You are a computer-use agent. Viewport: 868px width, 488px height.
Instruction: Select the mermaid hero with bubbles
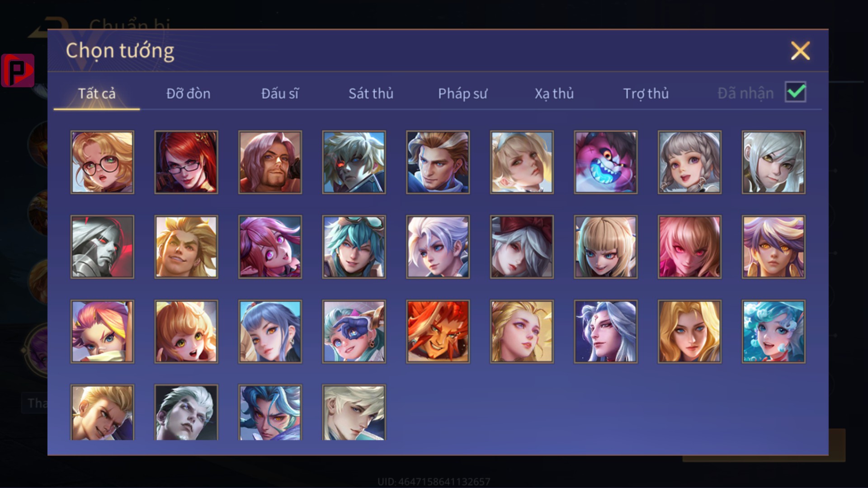point(774,332)
